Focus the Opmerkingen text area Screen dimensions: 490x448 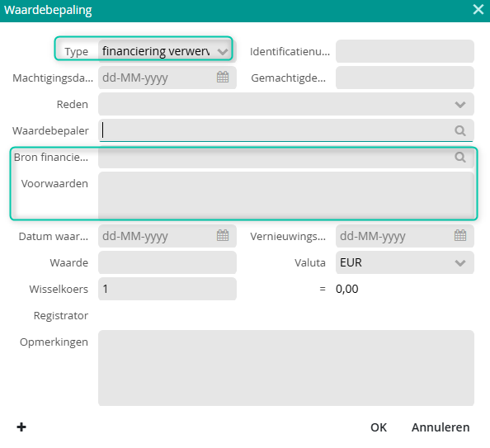point(286,368)
